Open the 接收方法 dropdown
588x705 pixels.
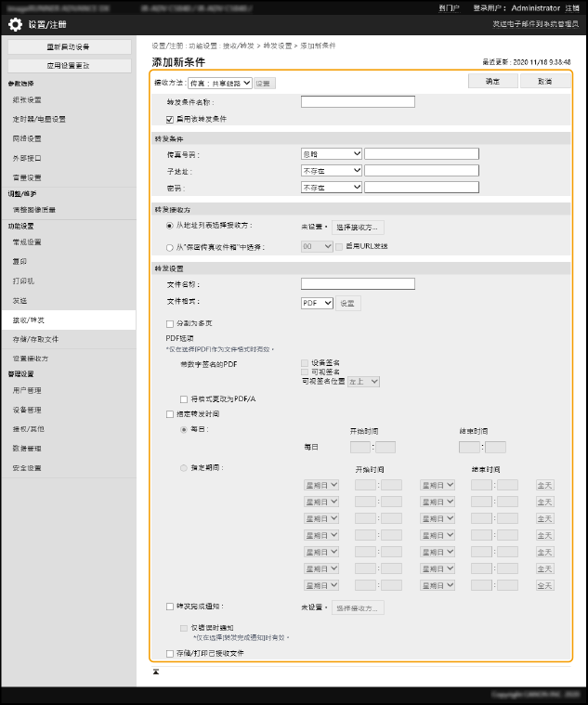[x=213, y=83]
